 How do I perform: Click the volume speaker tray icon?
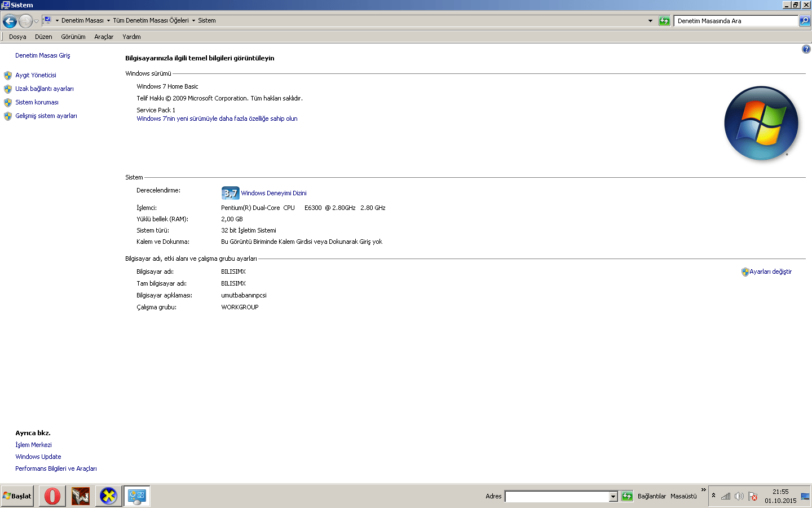point(739,496)
